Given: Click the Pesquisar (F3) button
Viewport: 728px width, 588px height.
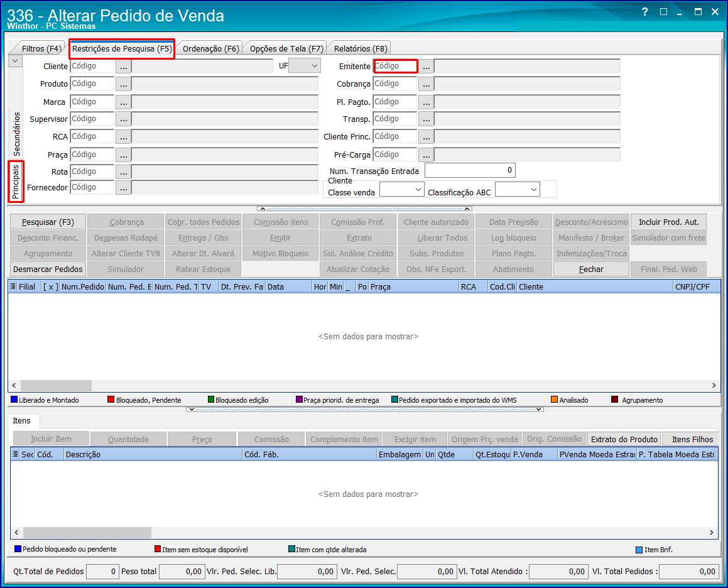Looking at the screenshot, I should 48,222.
